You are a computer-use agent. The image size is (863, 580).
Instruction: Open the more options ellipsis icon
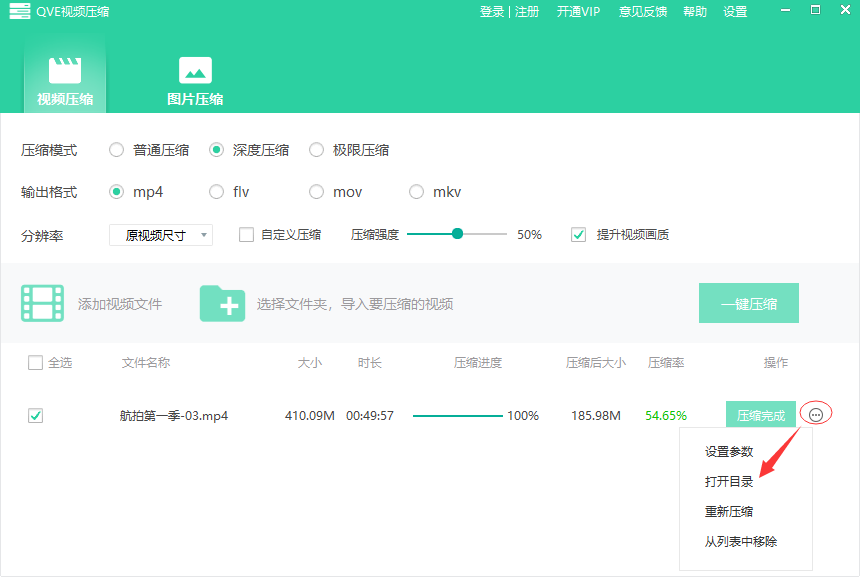[816, 414]
